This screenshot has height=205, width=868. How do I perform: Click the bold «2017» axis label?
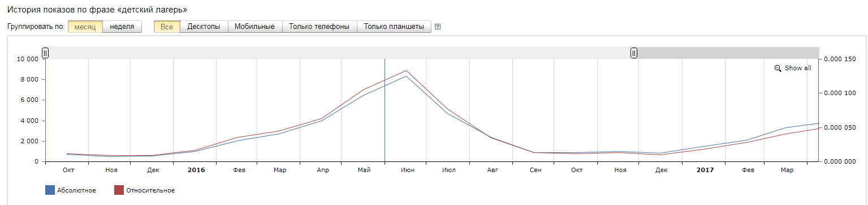[705, 170]
